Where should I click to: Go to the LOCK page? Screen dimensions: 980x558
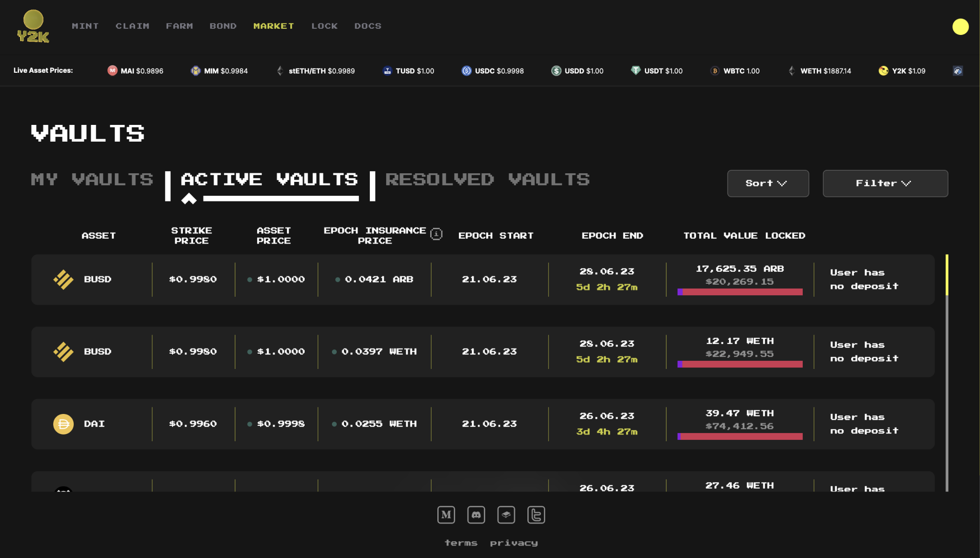click(x=324, y=26)
